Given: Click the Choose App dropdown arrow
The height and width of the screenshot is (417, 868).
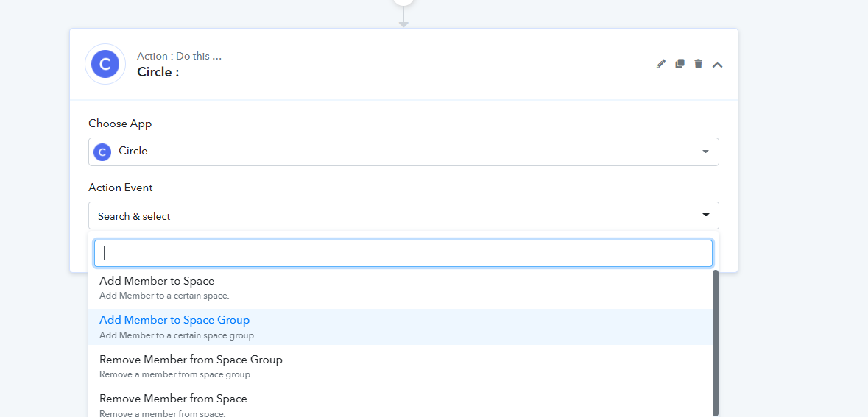Looking at the screenshot, I should 705,152.
